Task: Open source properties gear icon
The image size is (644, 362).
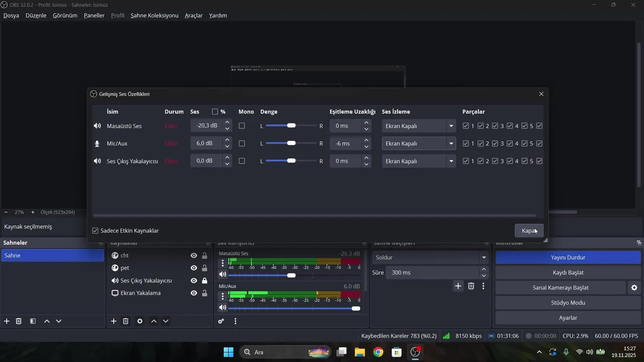Action: pos(140,321)
